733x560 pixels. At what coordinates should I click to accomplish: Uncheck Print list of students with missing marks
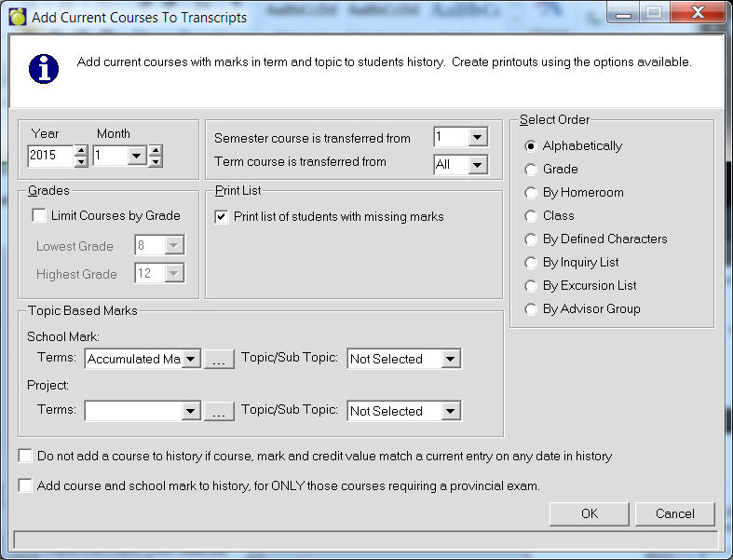pyautogui.click(x=222, y=216)
